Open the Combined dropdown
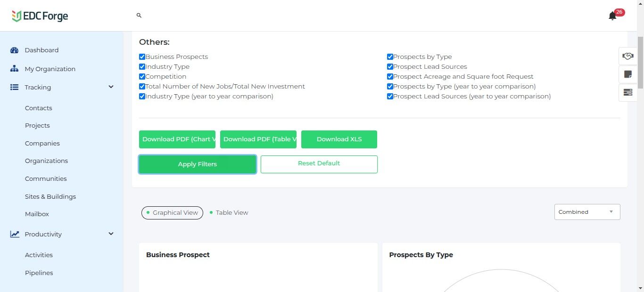 [587, 212]
